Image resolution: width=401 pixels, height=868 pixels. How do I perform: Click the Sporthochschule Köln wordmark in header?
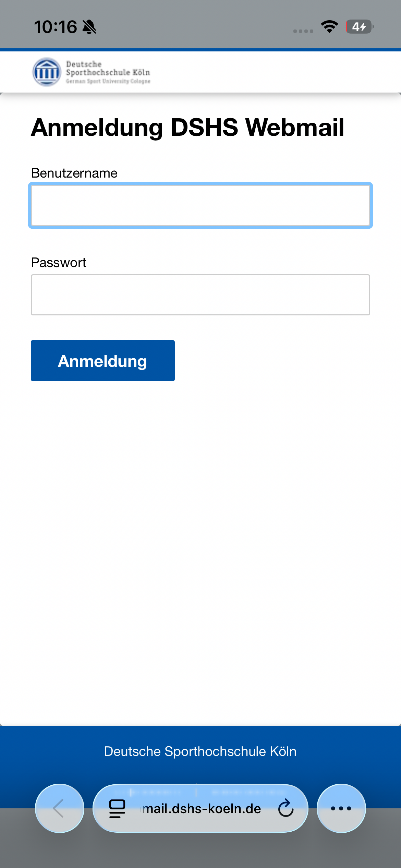(x=108, y=72)
